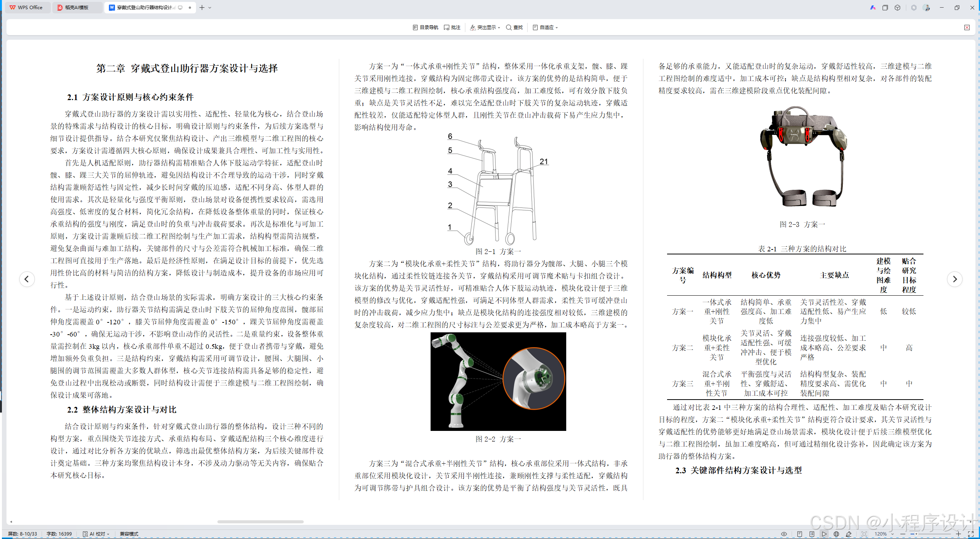Click the scroll-left arrow at bottom

coord(11,521)
